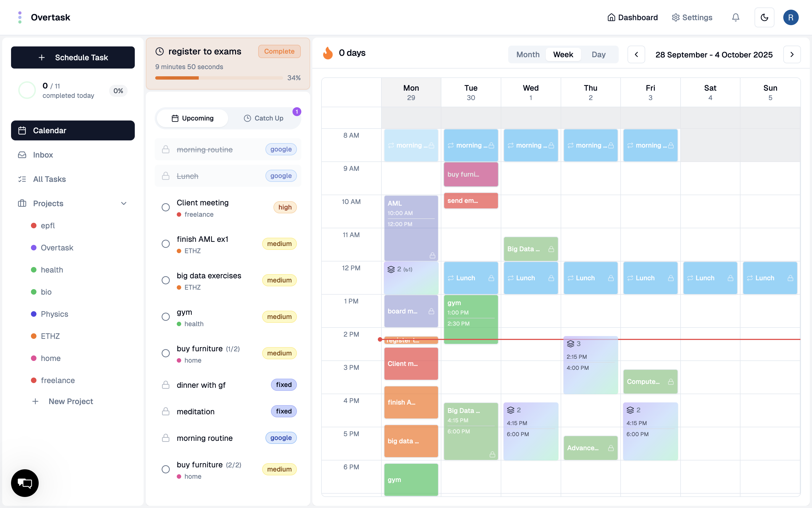Open the Catch Up tab
Viewport: 812px width, 508px height.
click(x=263, y=118)
